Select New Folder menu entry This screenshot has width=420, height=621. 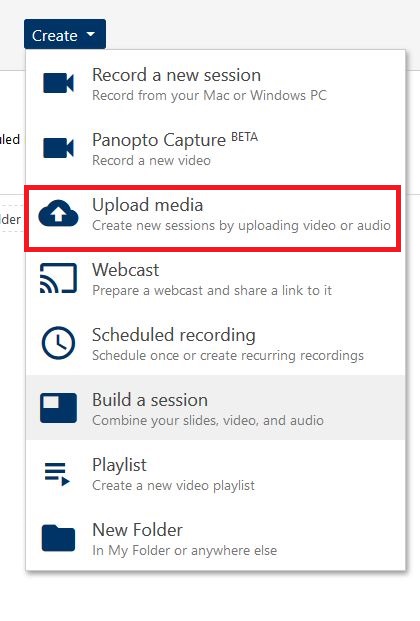tap(216, 538)
